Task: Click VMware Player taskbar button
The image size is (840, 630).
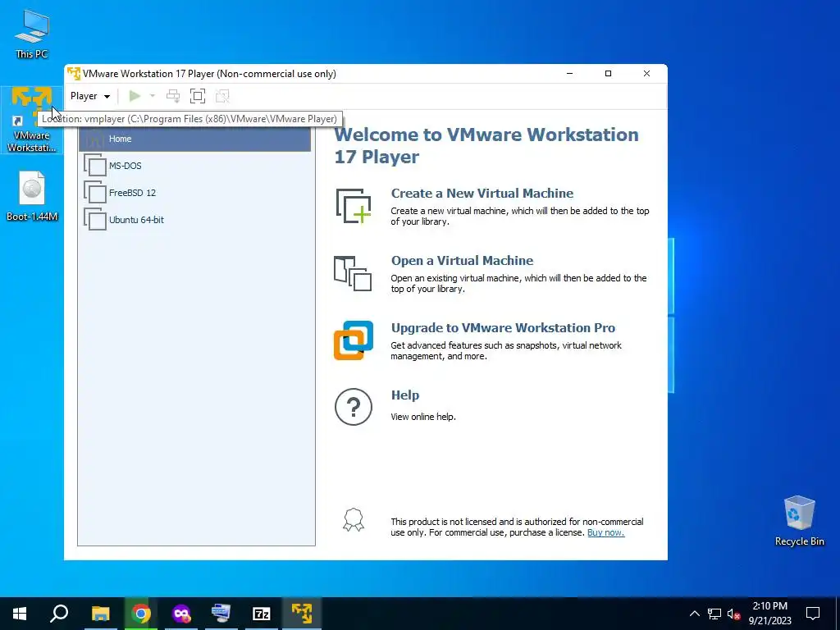Action: coord(302,614)
